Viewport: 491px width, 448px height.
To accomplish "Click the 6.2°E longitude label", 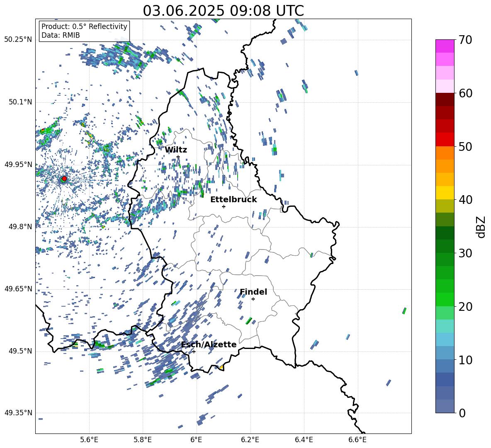I will (250, 440).
